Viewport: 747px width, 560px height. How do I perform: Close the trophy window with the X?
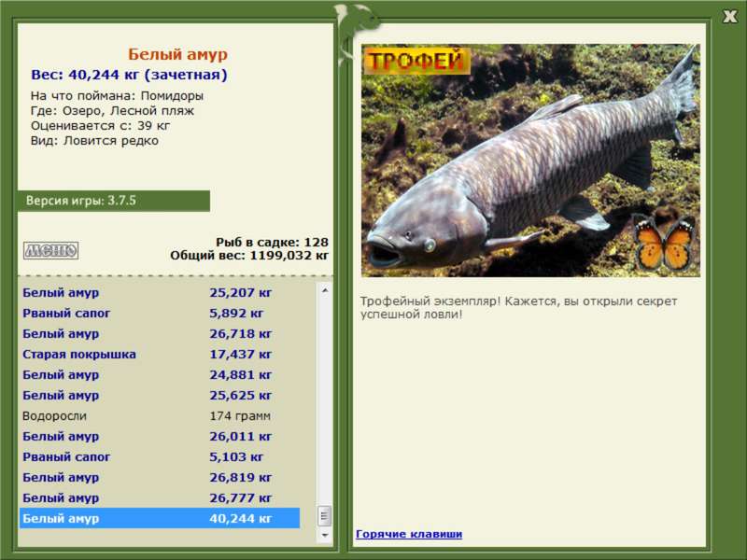pos(729,17)
